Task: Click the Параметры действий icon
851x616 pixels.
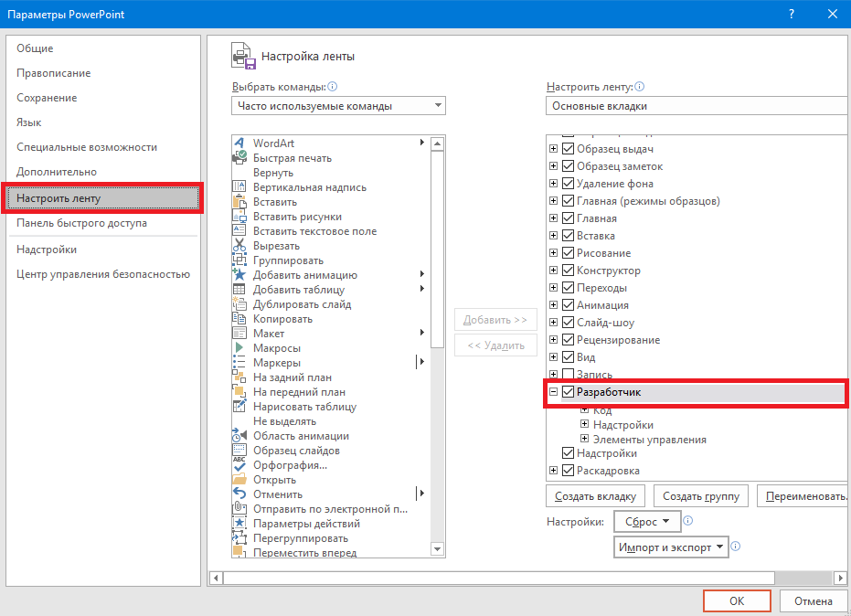Action: [239, 524]
